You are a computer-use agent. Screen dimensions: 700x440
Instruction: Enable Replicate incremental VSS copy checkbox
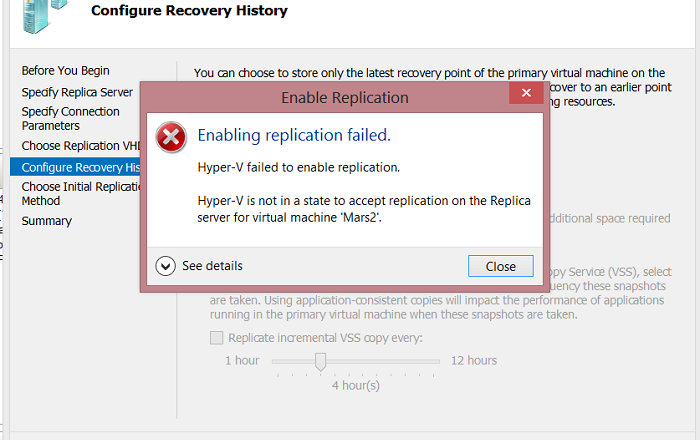pos(217,338)
